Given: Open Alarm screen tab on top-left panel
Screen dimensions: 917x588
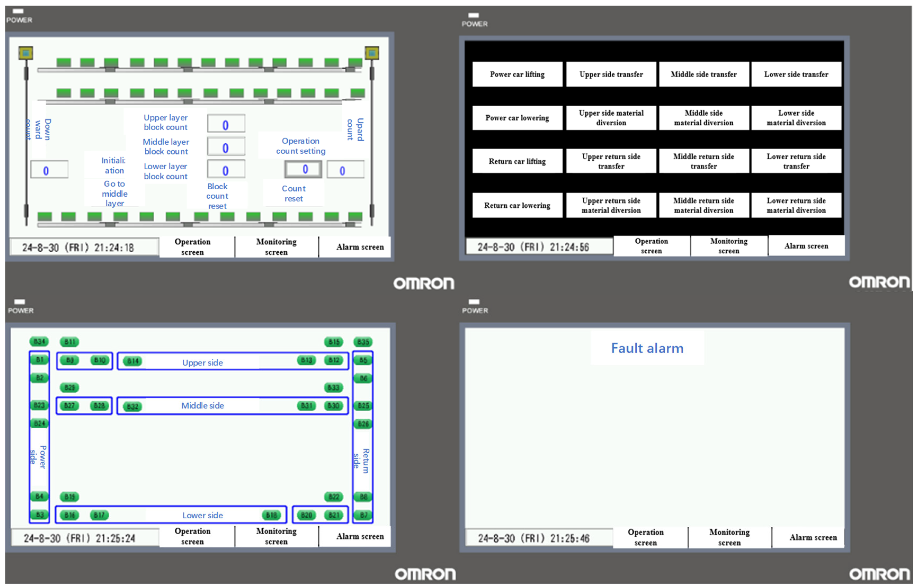Looking at the screenshot, I should pos(360,247).
